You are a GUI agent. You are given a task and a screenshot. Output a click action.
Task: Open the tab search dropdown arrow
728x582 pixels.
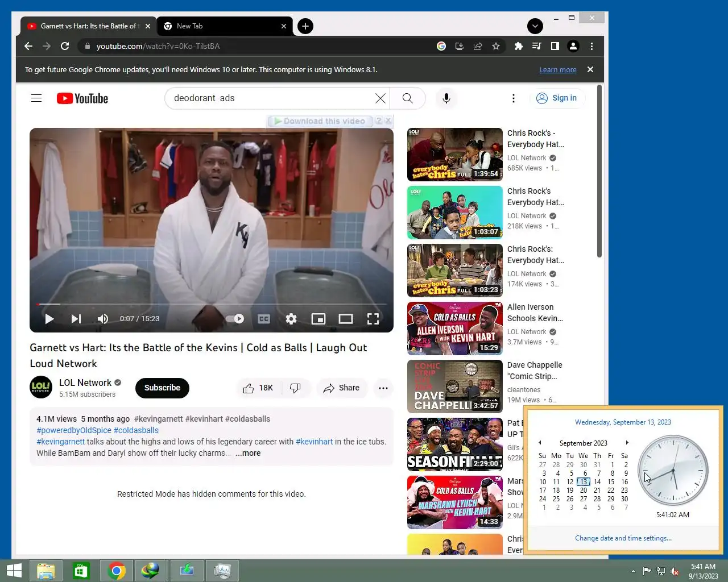535,26
